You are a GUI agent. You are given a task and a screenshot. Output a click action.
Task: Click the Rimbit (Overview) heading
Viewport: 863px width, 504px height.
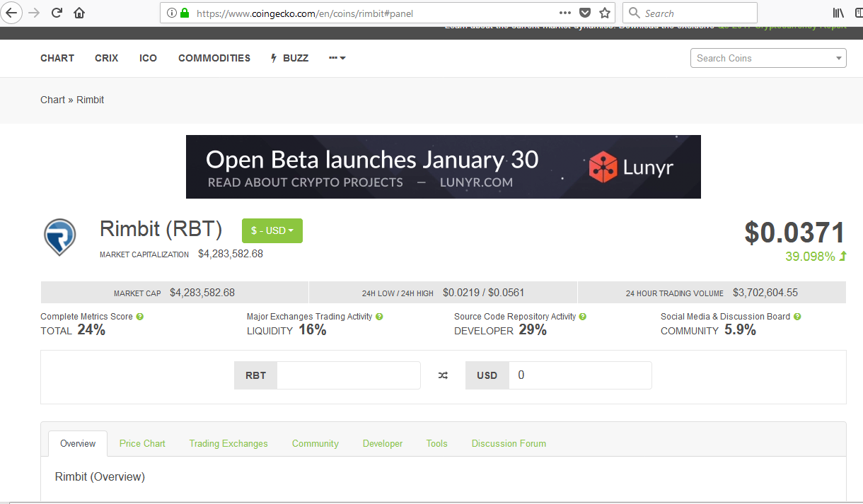point(100,476)
